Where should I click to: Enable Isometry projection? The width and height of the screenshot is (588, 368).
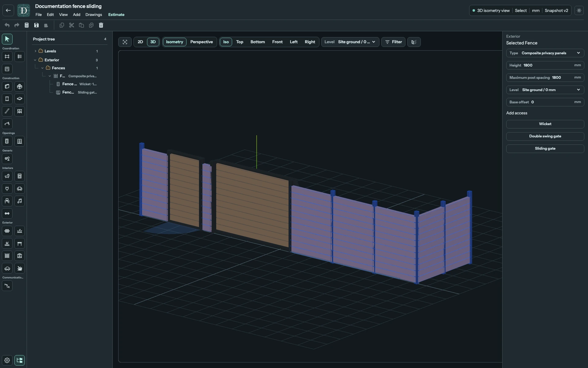(175, 42)
